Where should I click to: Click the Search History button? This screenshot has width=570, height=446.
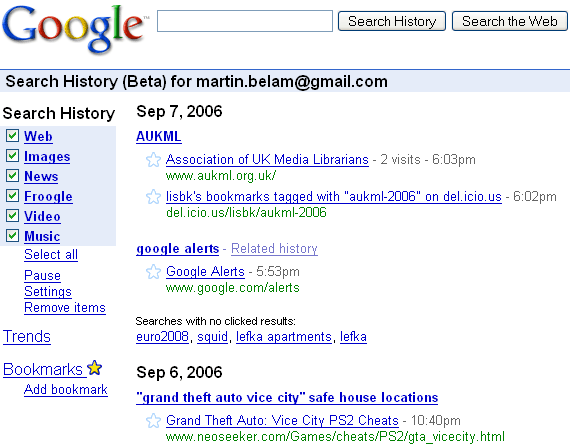(x=392, y=21)
